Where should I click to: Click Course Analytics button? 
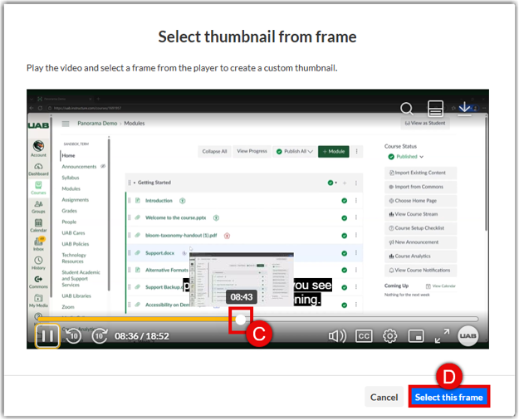[x=420, y=256]
